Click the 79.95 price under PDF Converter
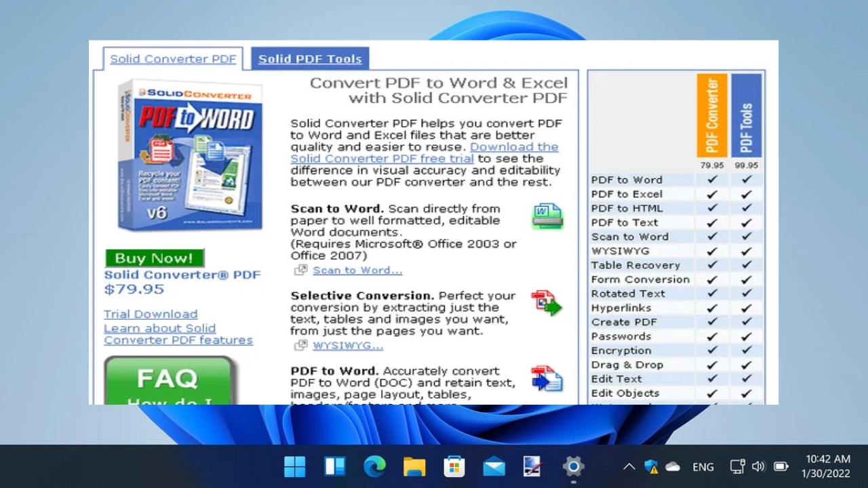This screenshot has height=488, width=868. click(x=712, y=165)
